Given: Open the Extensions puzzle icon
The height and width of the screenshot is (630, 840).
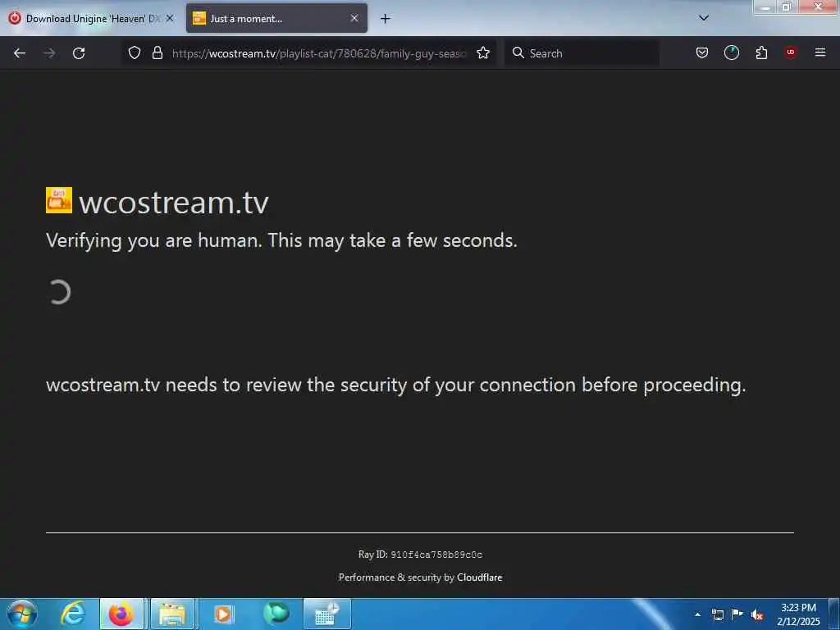Looking at the screenshot, I should pos(761,52).
